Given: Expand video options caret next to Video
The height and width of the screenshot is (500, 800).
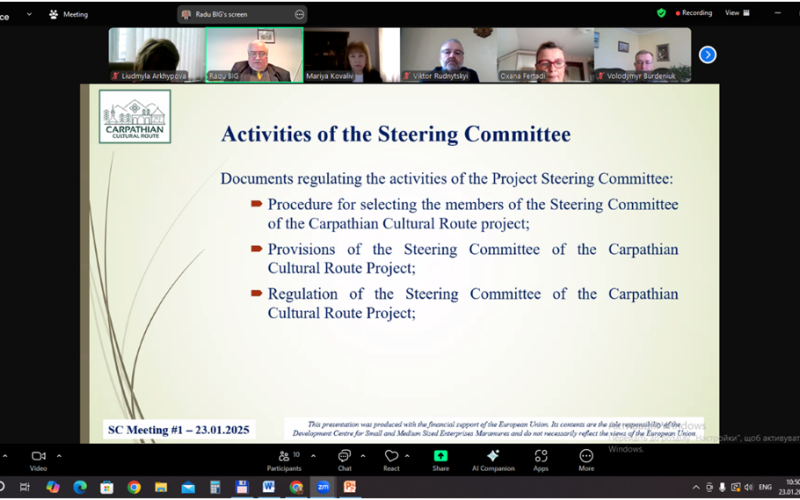Looking at the screenshot, I should [x=59, y=456].
